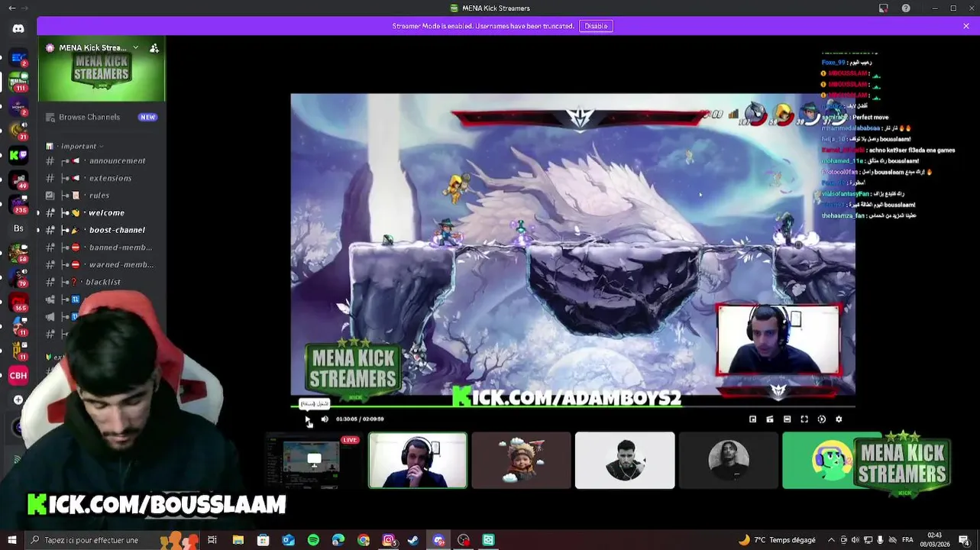Open Chrome from the taskbar
The width and height of the screenshot is (980, 550).
364,540
